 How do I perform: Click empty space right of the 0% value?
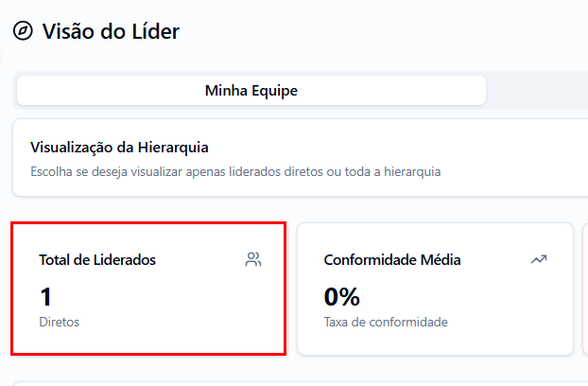pos(454,297)
